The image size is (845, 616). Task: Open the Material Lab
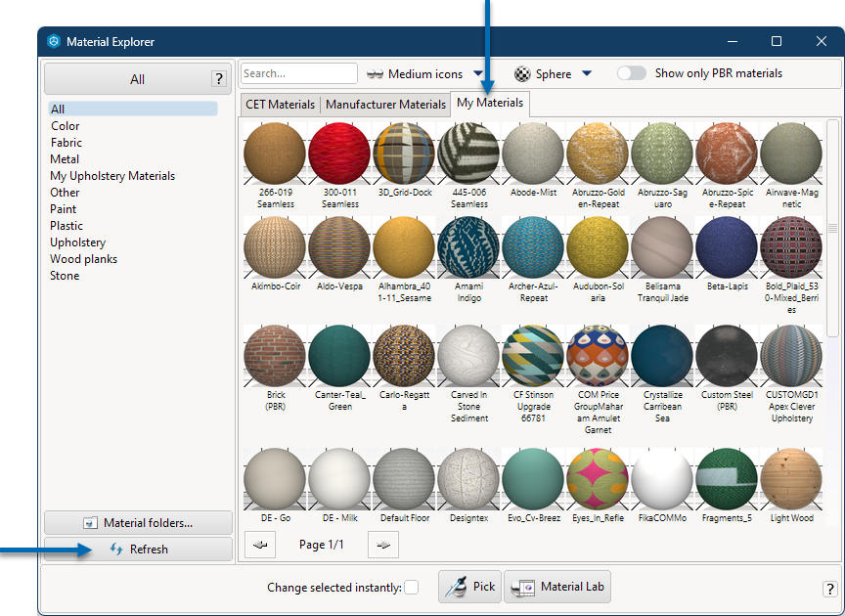click(x=557, y=587)
